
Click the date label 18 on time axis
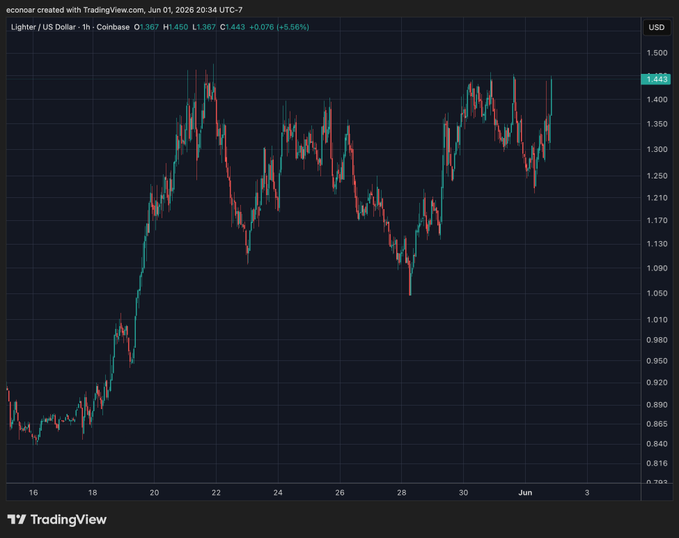(92, 493)
